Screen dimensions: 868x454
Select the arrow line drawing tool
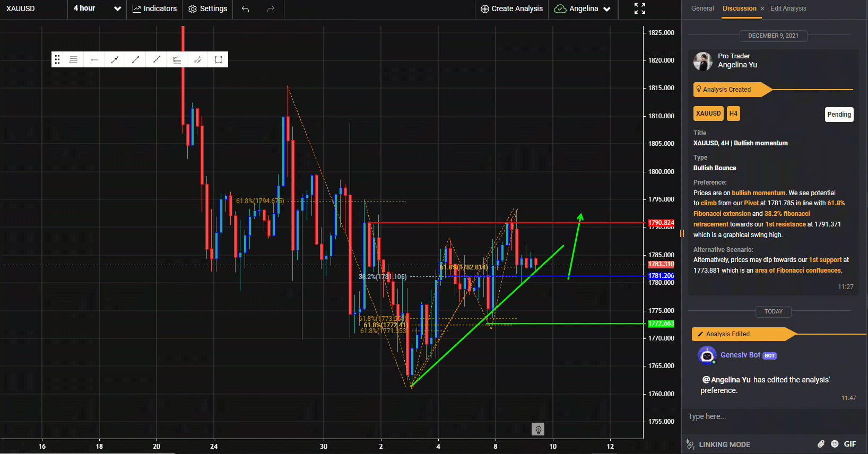(x=115, y=59)
